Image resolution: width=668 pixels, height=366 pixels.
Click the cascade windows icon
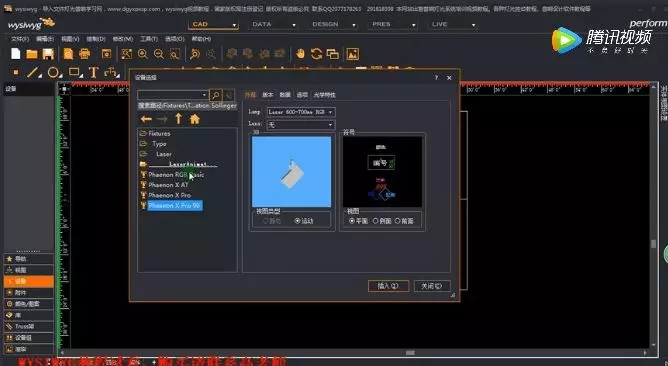tap(333, 54)
